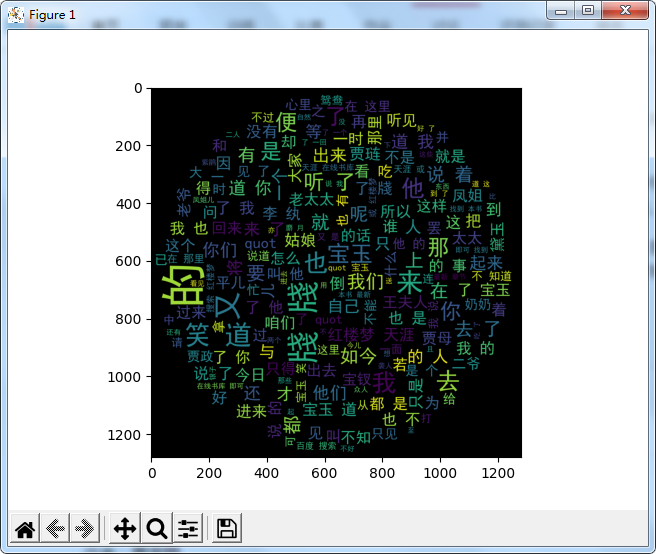The width and height of the screenshot is (656, 554).
Task: Click the x-axis tick label 1000
Action: pos(440,473)
